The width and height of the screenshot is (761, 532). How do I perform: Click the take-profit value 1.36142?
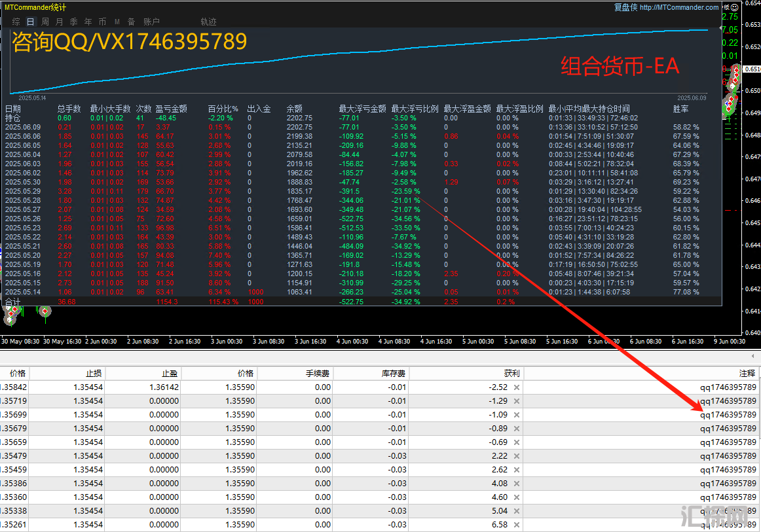click(x=164, y=387)
